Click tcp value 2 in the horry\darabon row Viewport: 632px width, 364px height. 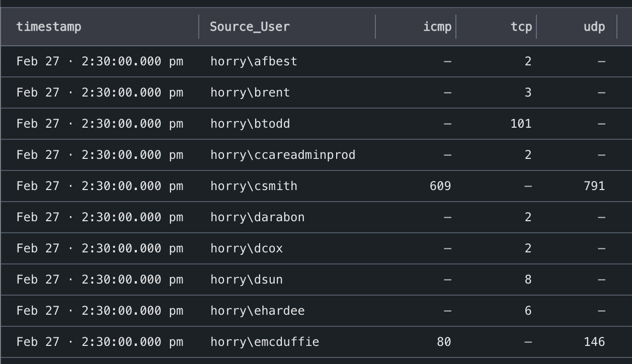528,217
